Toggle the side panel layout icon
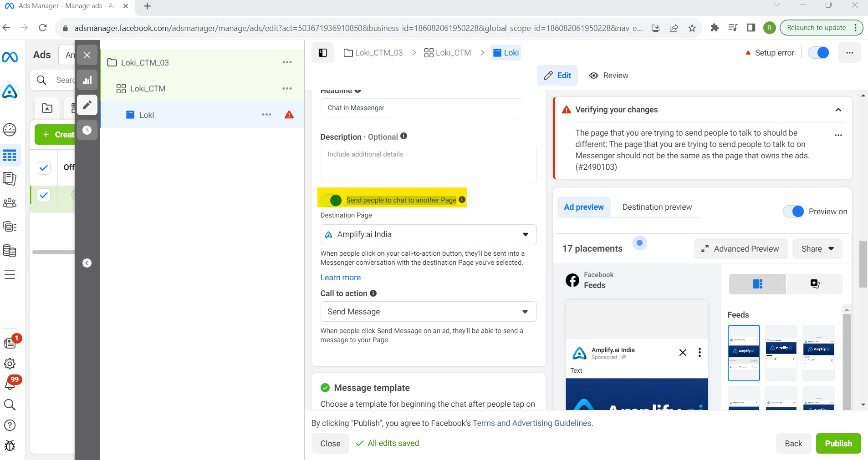Image resolution: width=868 pixels, height=460 pixels. [323, 53]
